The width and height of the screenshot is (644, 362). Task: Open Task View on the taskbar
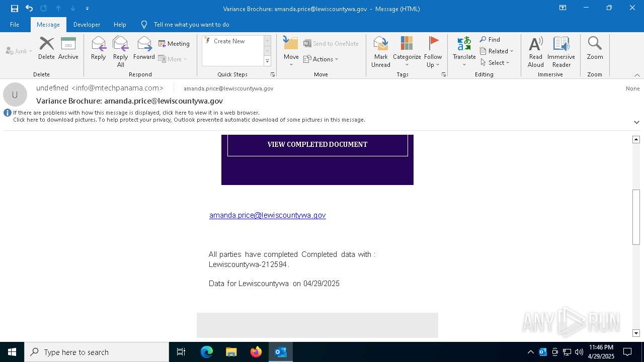coord(181,352)
